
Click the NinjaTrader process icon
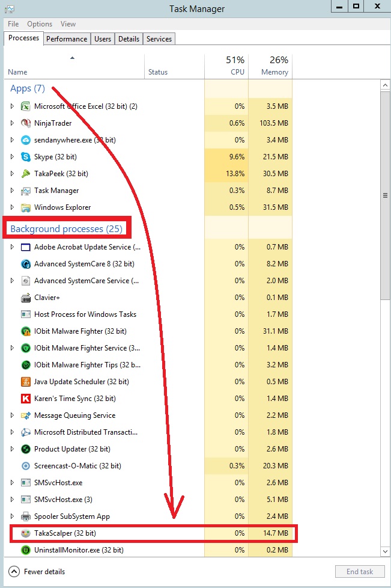[26, 123]
